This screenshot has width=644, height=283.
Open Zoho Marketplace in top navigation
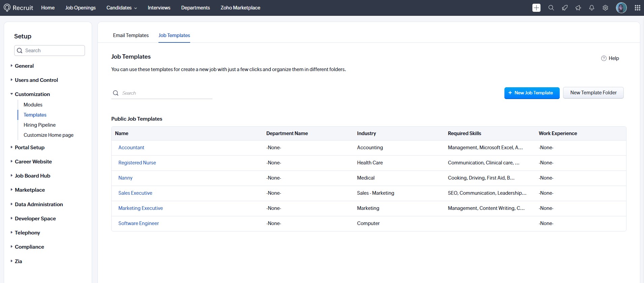(x=240, y=8)
